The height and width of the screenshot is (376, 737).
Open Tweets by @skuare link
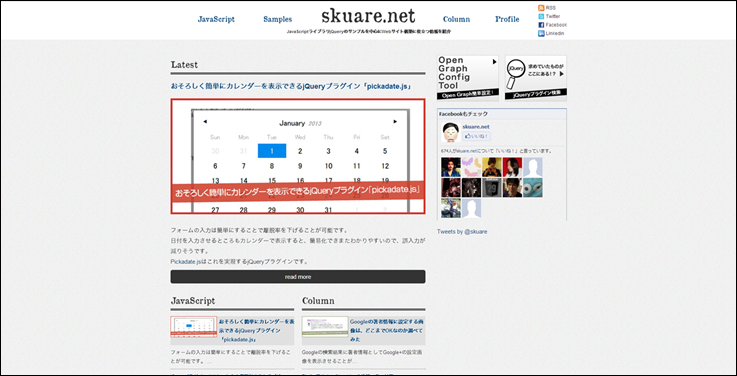462,232
